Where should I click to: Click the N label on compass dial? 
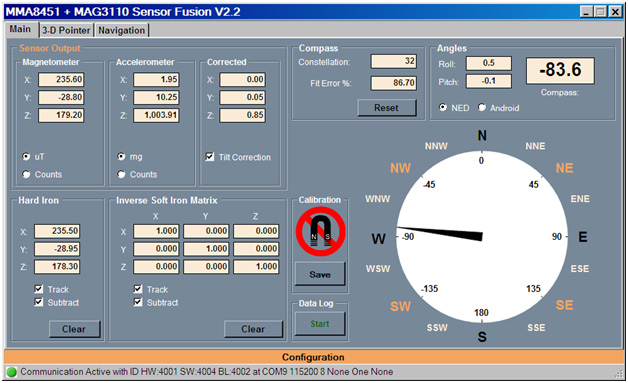click(x=482, y=136)
